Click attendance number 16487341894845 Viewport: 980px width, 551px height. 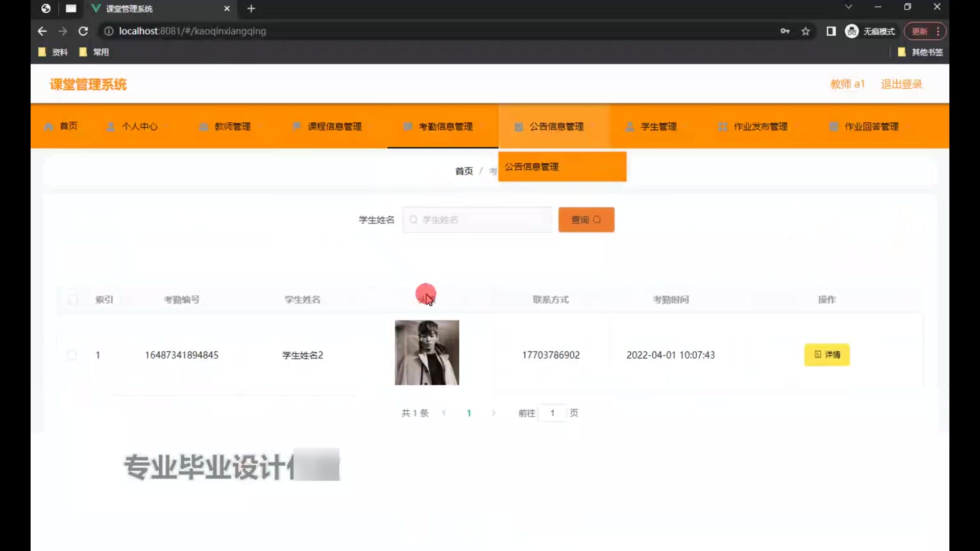(182, 355)
